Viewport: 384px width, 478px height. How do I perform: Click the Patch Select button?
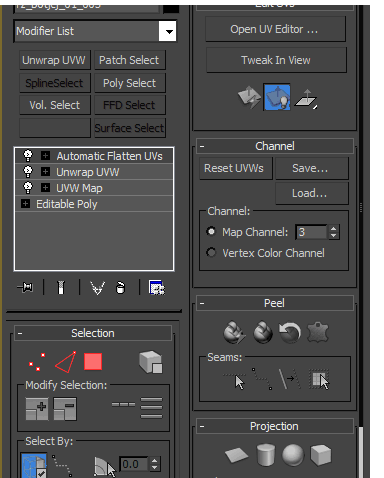click(130, 60)
